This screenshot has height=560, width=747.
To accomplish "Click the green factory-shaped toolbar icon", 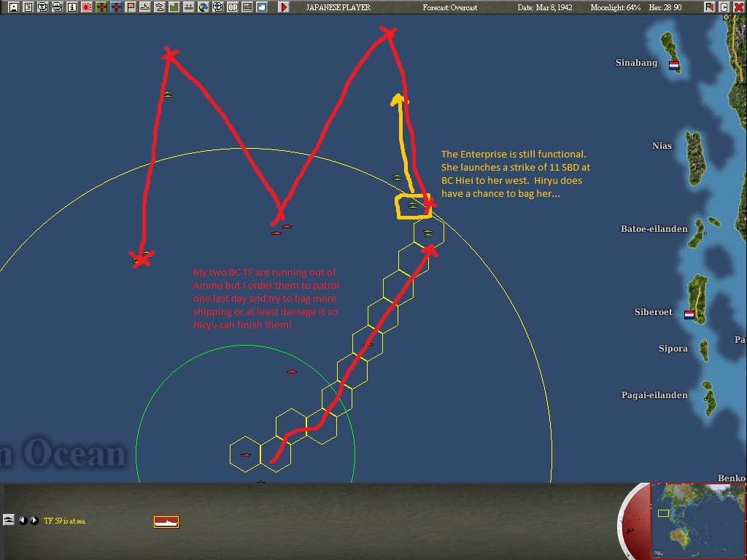I will point(174,7).
